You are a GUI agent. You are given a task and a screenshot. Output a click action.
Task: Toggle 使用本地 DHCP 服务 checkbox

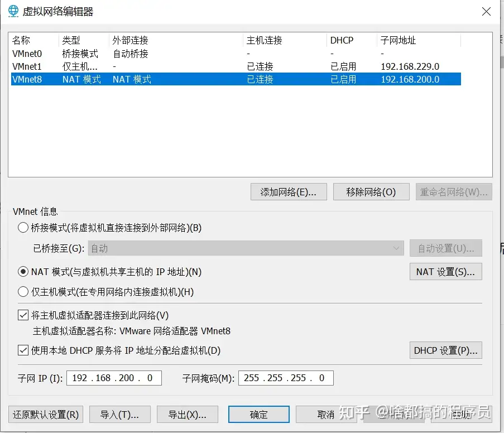coord(23,350)
